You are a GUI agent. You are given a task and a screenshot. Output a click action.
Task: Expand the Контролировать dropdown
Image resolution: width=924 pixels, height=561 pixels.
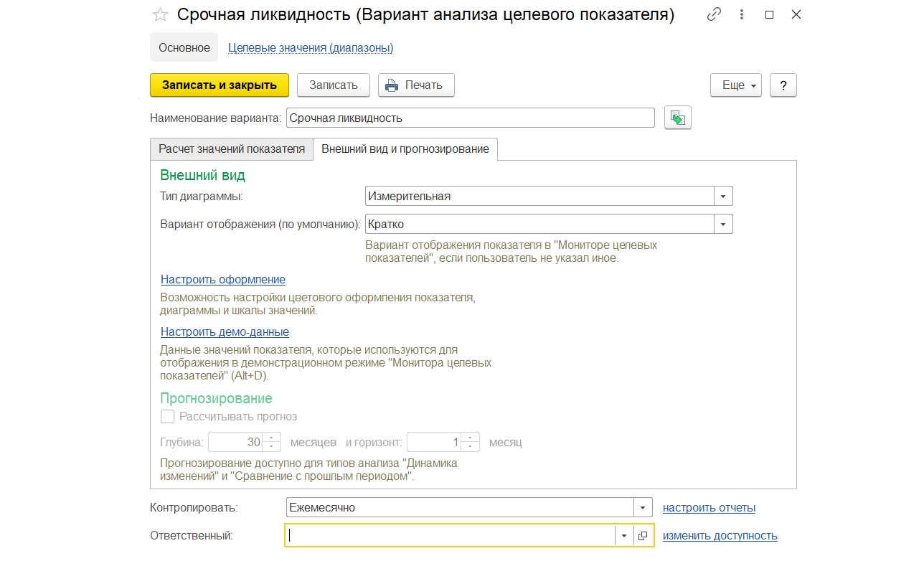[x=643, y=508]
